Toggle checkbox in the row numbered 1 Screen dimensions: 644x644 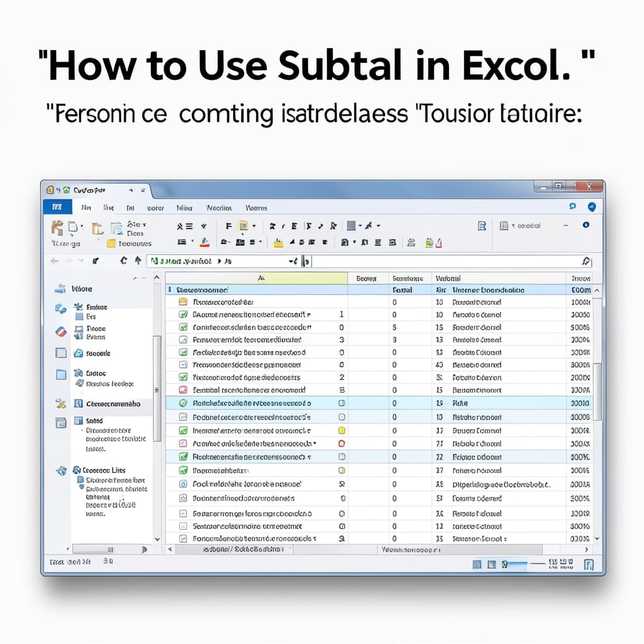click(183, 314)
